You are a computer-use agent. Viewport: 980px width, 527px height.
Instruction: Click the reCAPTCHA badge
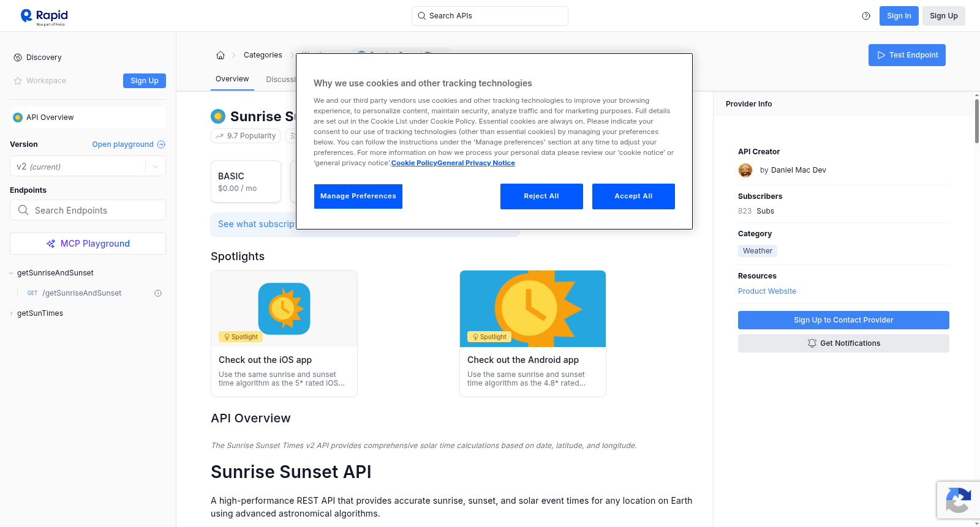[958, 500]
